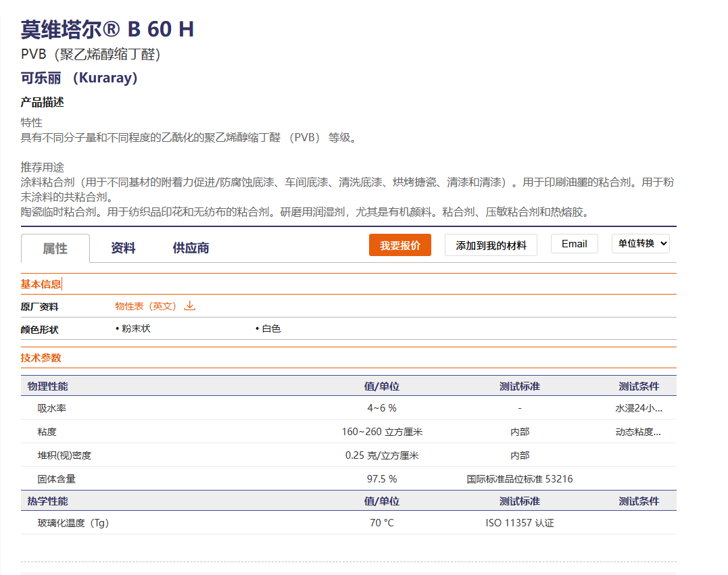Download the 物性表 datasheet via download icon
728x575 pixels.
pyautogui.click(x=190, y=306)
